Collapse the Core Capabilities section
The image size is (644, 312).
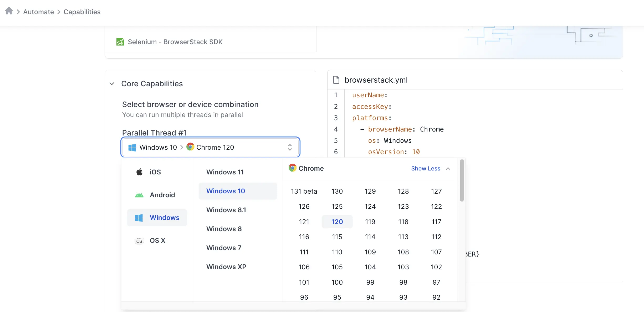(x=112, y=84)
